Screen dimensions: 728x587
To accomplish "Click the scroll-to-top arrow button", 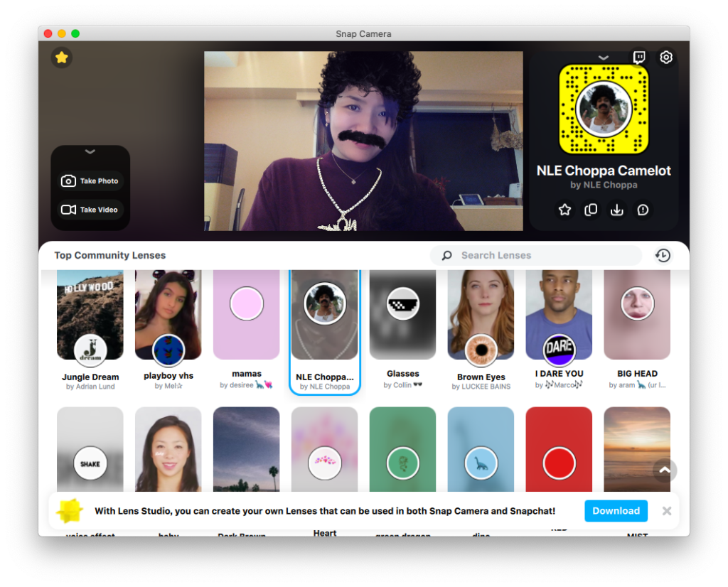I will point(665,470).
